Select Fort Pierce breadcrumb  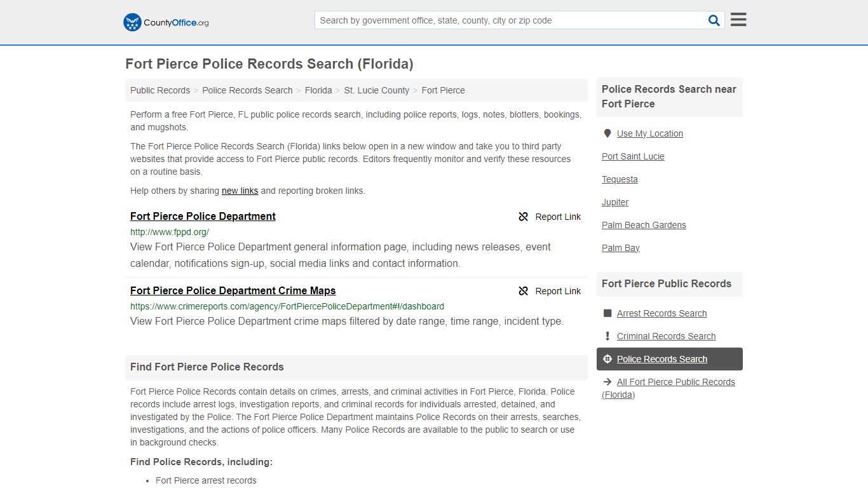[x=443, y=90]
